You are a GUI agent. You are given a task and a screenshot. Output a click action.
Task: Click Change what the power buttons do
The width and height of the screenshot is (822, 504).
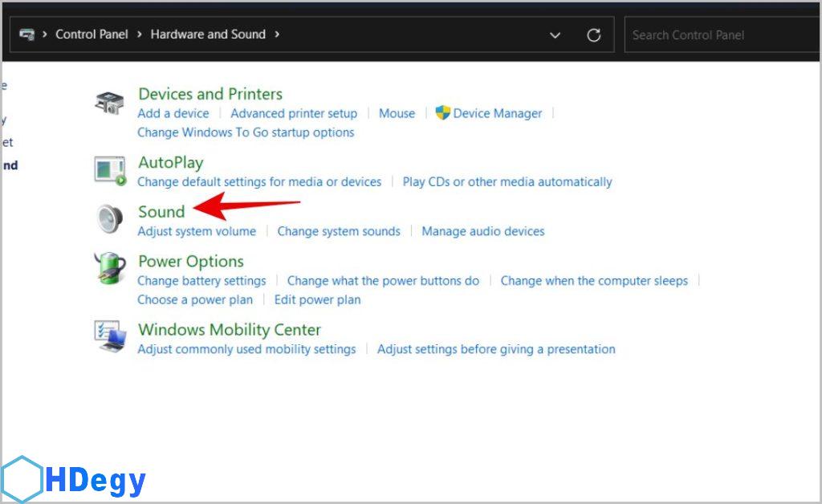(383, 281)
